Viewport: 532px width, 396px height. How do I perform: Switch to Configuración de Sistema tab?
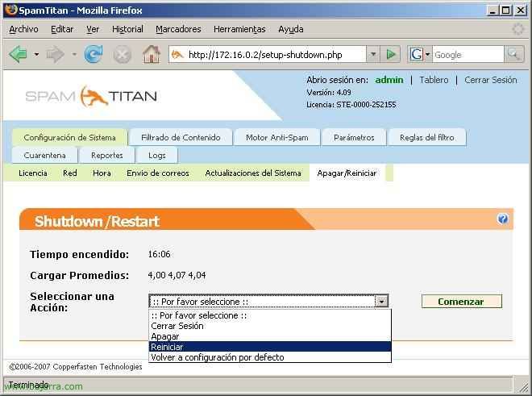point(69,138)
